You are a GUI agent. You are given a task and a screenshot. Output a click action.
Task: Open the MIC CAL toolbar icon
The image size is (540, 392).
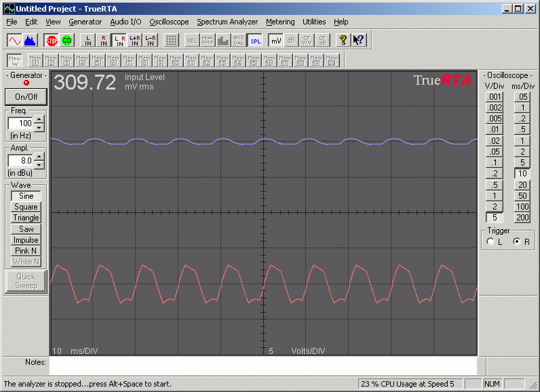(x=239, y=41)
